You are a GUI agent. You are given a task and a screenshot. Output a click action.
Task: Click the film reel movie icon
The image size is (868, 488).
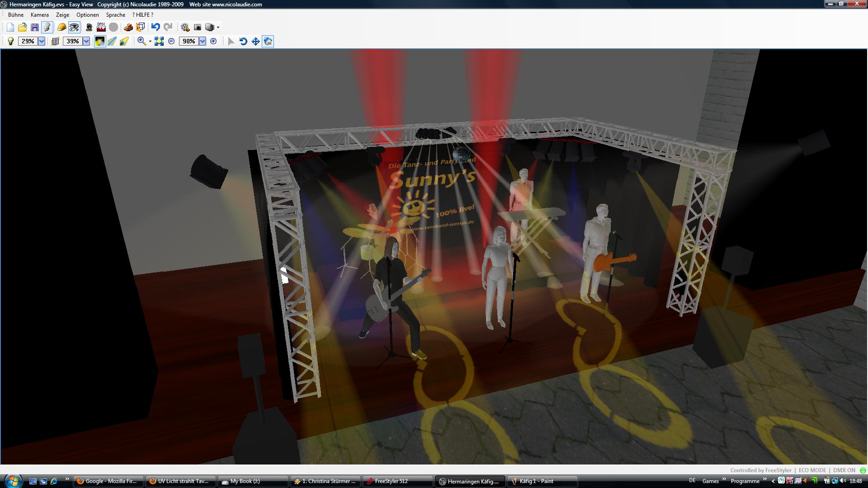click(x=185, y=27)
